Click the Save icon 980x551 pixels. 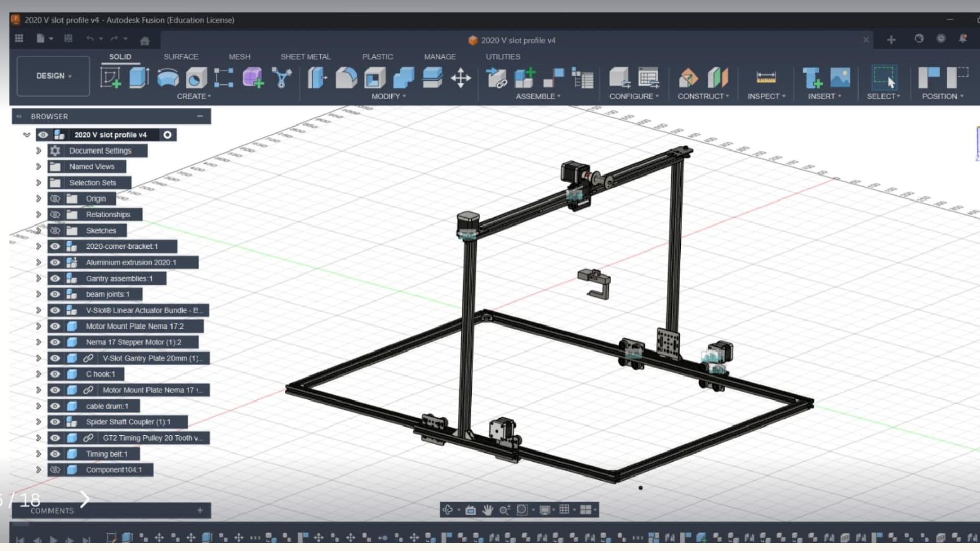click(68, 39)
